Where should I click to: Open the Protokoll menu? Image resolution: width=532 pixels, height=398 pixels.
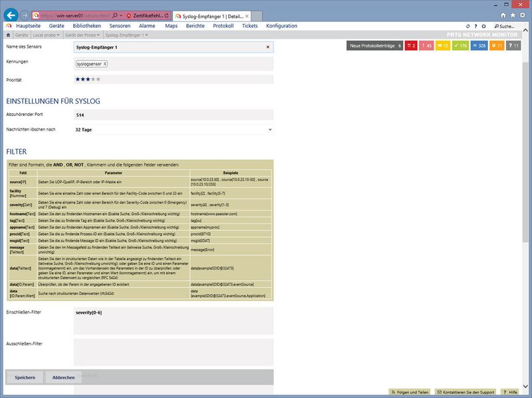pos(223,26)
